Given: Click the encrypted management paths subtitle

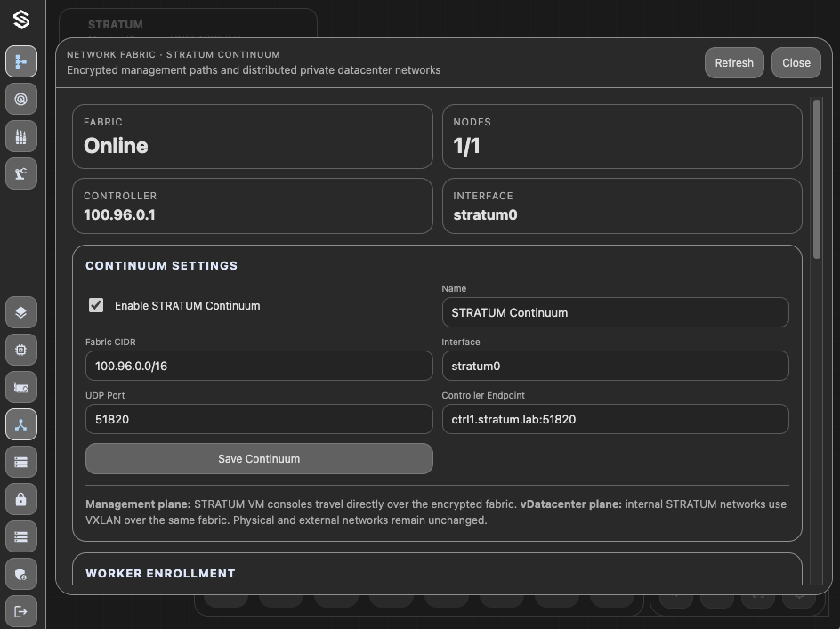Looking at the screenshot, I should click(254, 70).
